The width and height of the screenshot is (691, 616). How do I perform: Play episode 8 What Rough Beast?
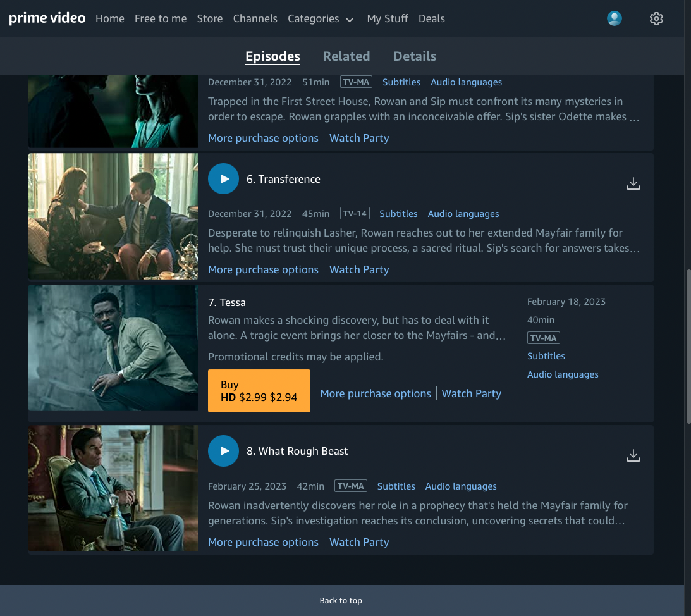[x=223, y=451]
